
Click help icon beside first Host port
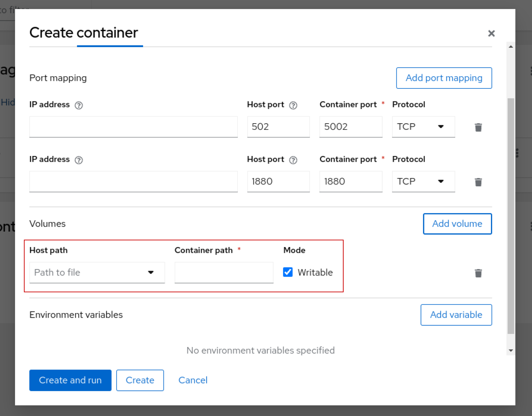(293, 105)
